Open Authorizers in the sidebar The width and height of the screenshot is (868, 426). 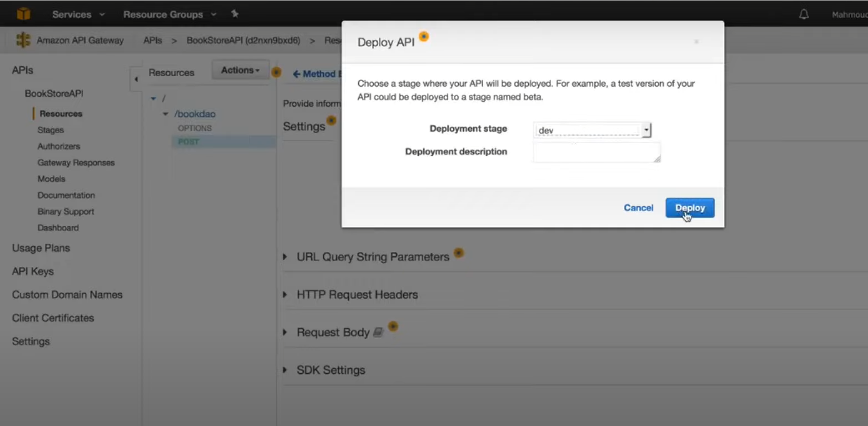tap(58, 146)
